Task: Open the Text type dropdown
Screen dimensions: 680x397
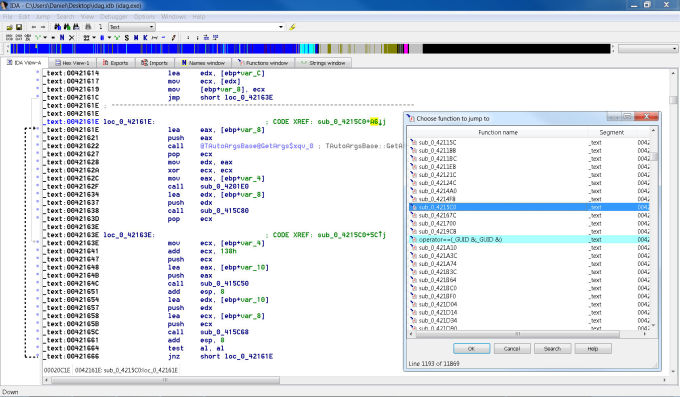Action: 151,27
